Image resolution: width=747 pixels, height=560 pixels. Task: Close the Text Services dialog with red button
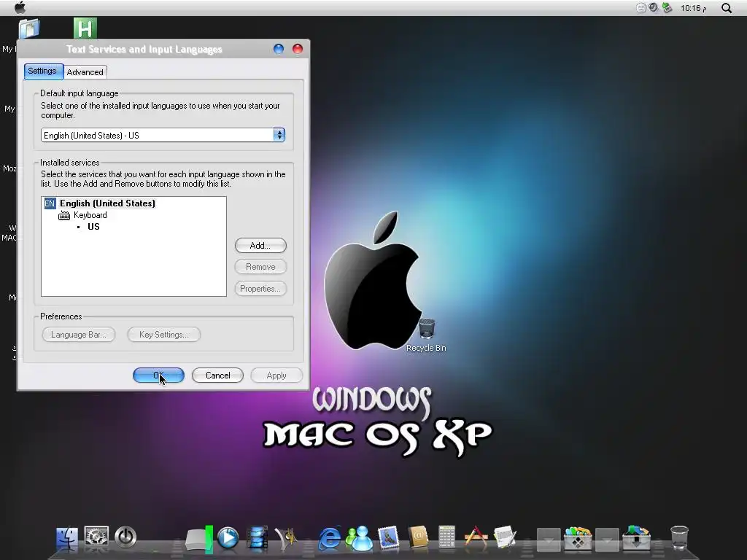(298, 49)
